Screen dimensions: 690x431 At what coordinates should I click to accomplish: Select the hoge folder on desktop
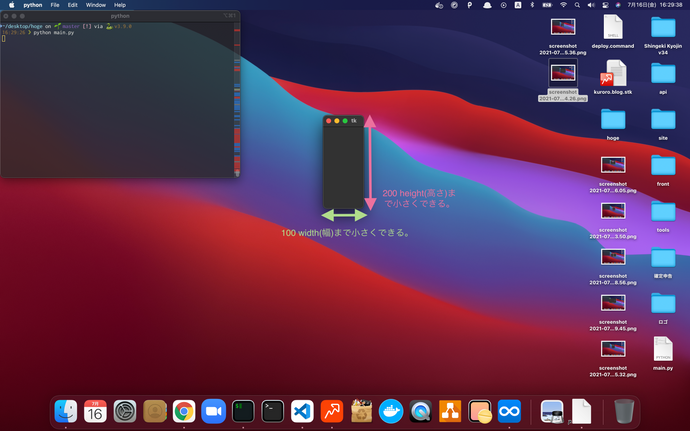click(x=613, y=119)
